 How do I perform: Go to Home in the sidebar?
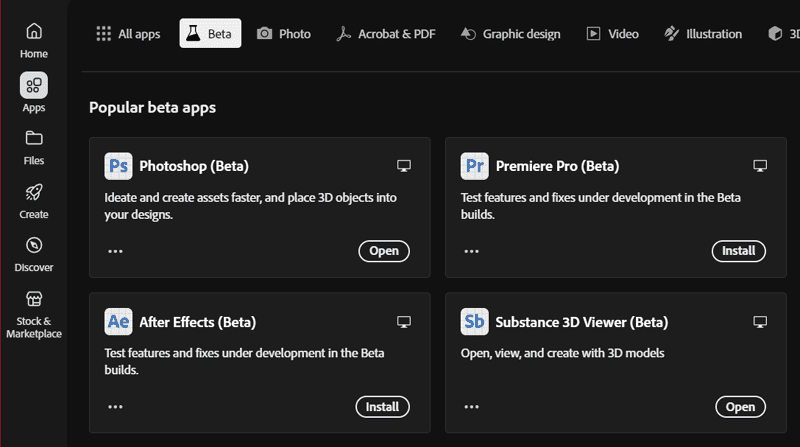pos(34,40)
